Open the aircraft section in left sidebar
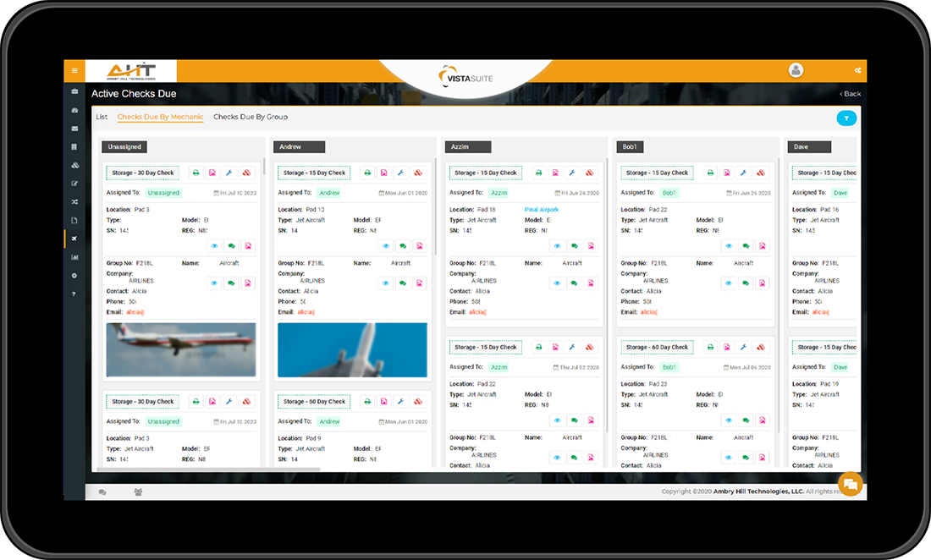This screenshot has width=931, height=560. [x=74, y=239]
